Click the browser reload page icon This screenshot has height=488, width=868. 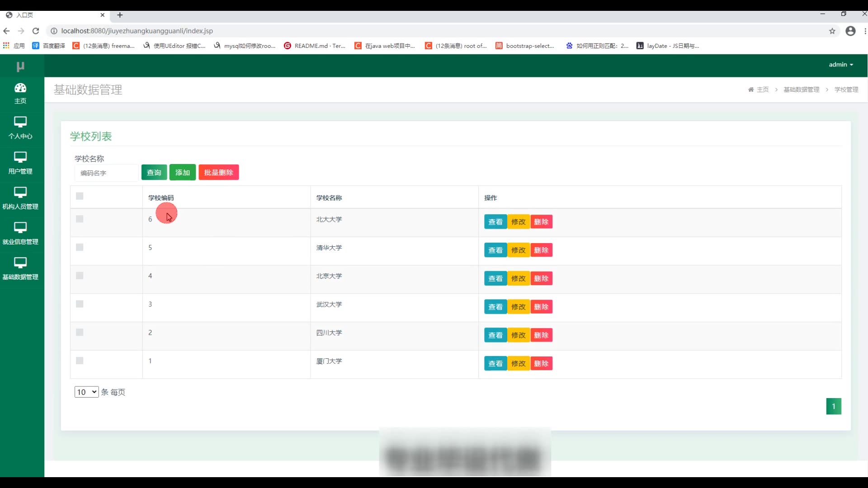(x=36, y=31)
